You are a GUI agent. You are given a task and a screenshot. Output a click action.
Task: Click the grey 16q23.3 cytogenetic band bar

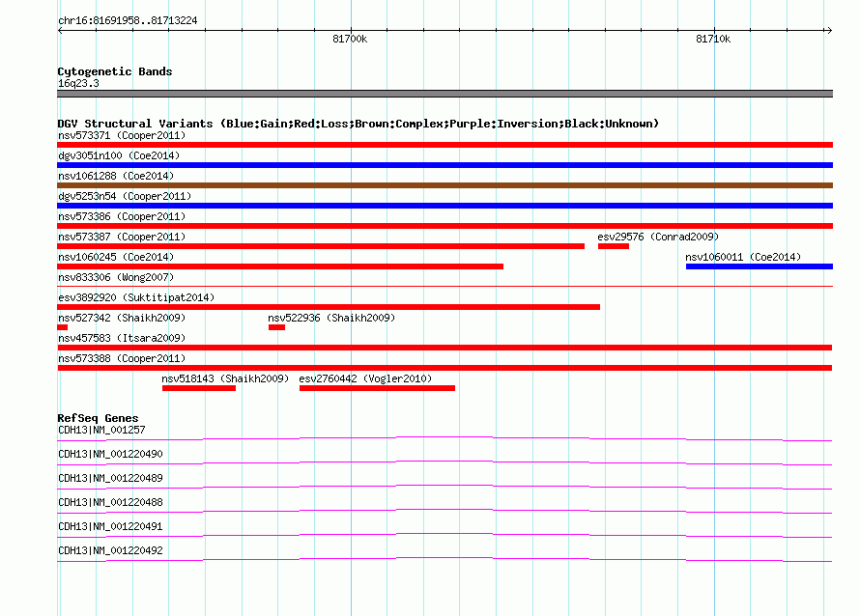click(444, 94)
